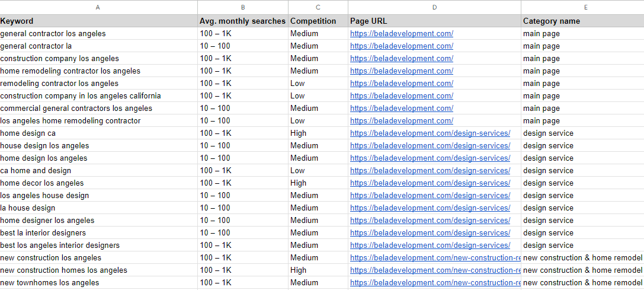This screenshot has width=644, height=290.
Task: Click the Avg. monthly searches header cell
Action: tap(243, 21)
